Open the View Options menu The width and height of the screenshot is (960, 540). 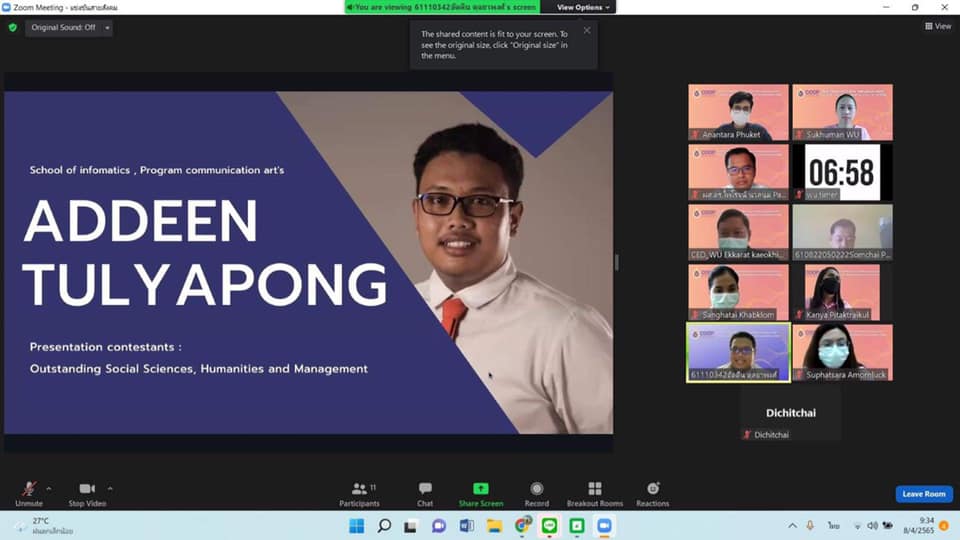coord(583,7)
